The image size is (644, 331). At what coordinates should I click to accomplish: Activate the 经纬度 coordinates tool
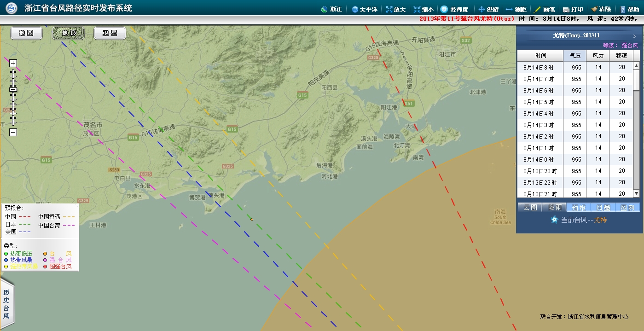(x=454, y=9)
